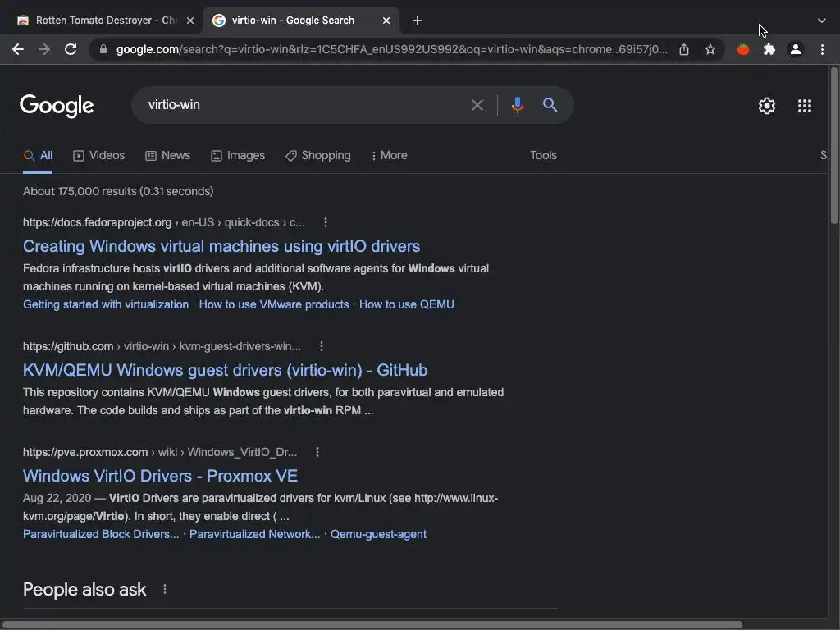Focus the browser address bar URL
Viewport: 840px width, 630px height.
click(391, 49)
